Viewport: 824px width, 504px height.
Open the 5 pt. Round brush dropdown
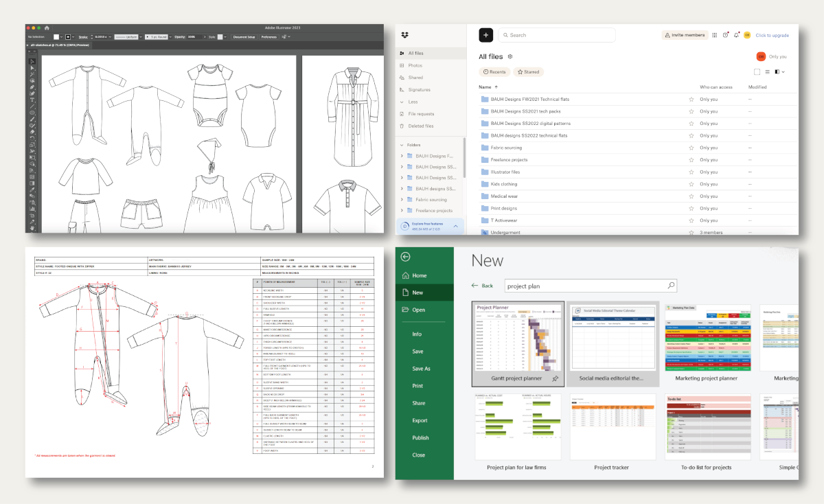[x=170, y=36]
